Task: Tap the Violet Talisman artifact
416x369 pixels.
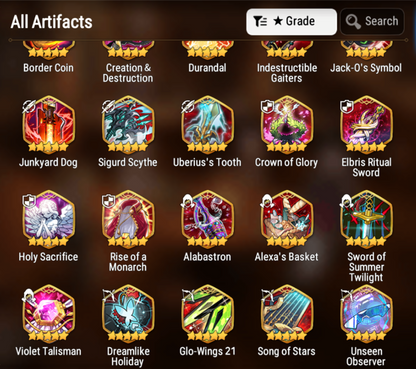Action: pos(49,313)
